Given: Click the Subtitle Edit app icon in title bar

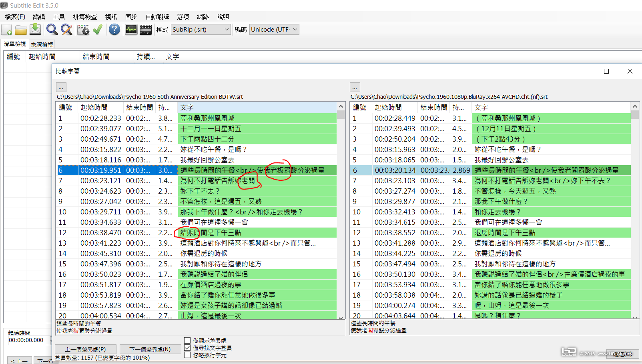Looking at the screenshot, I should point(4,5).
